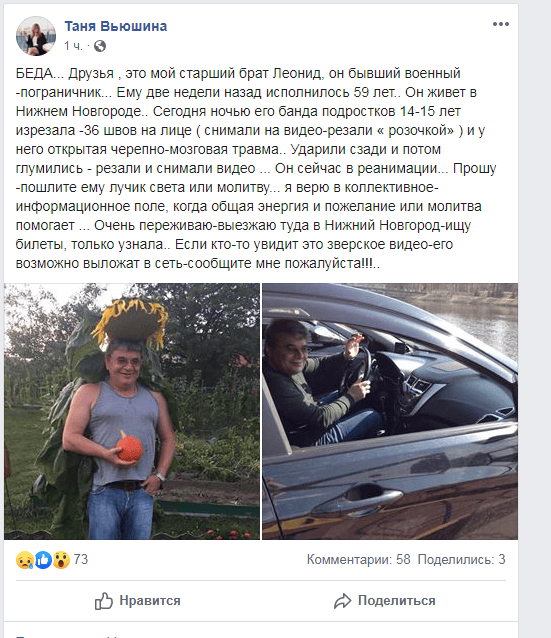This screenshot has height=638, width=551.
Task: Expand the "Комментарии: 58" comments list
Action: click(359, 559)
